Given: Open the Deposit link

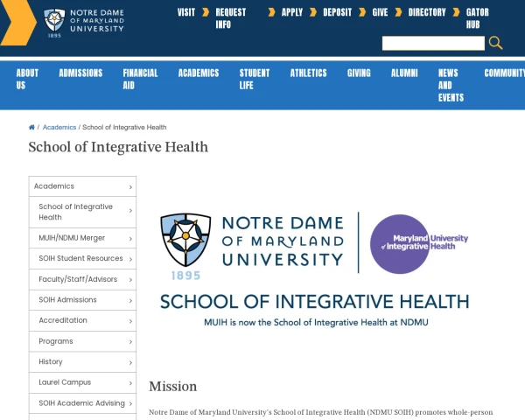Looking at the screenshot, I should pyautogui.click(x=337, y=13).
